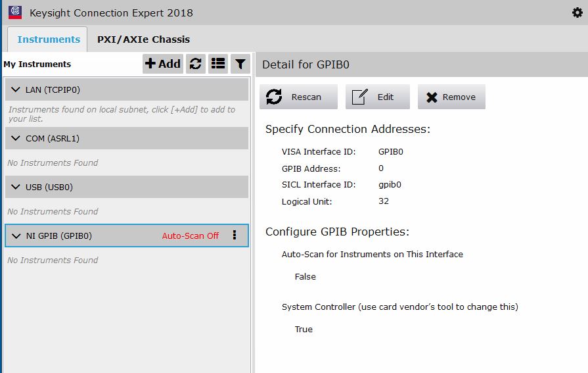The height and width of the screenshot is (373, 588).
Task: Collapse the COM (ASRL1) section
Action: click(16, 138)
